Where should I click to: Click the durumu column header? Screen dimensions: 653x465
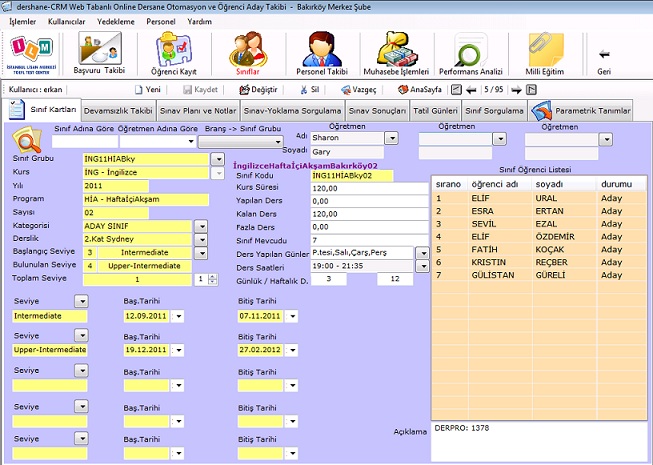[x=622, y=184]
